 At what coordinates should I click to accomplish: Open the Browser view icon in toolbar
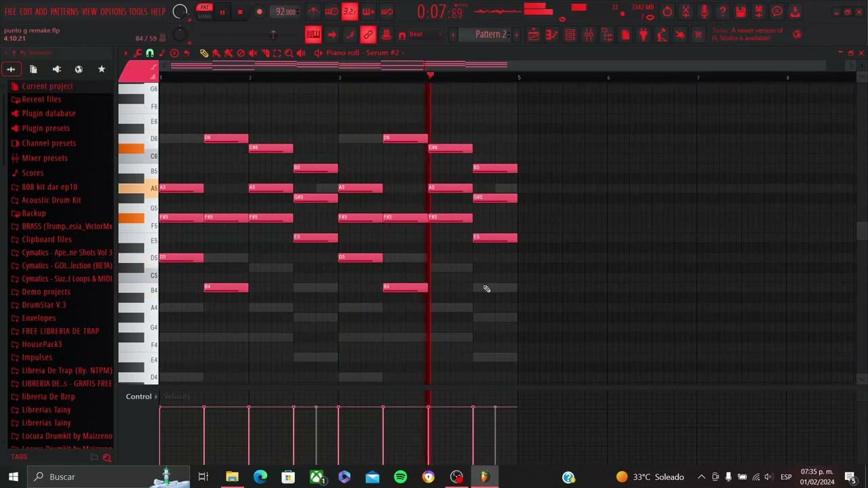point(607,35)
